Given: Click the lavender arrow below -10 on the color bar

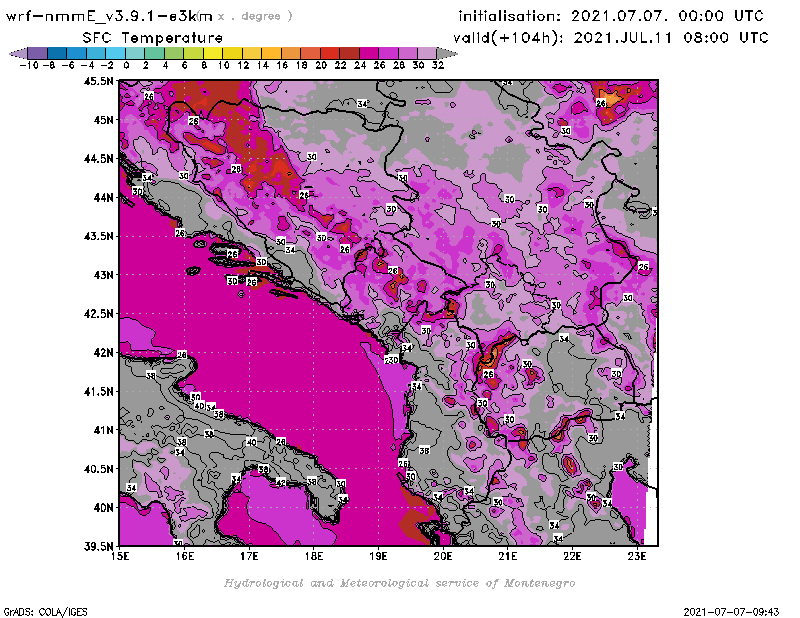Looking at the screenshot, I should tap(18, 53).
